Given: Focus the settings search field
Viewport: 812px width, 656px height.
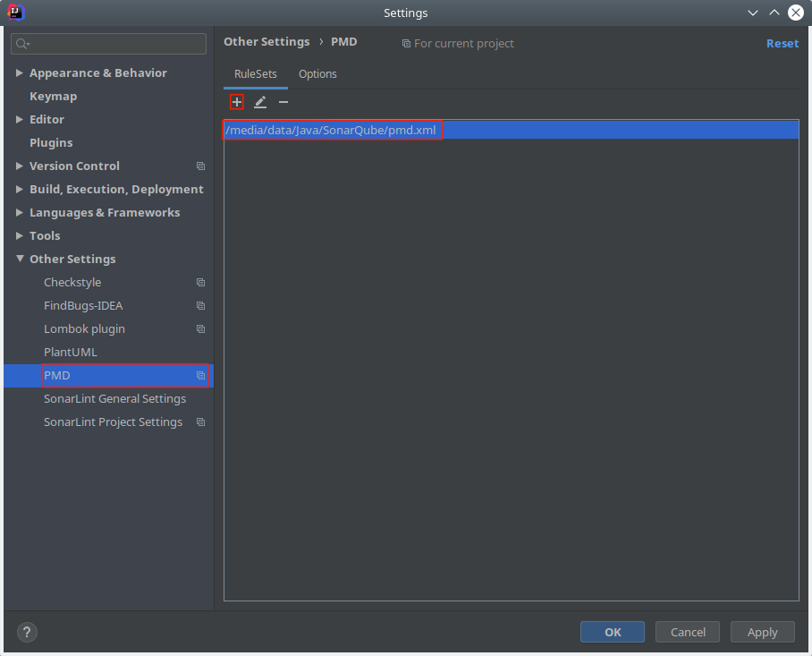Looking at the screenshot, I should point(109,44).
